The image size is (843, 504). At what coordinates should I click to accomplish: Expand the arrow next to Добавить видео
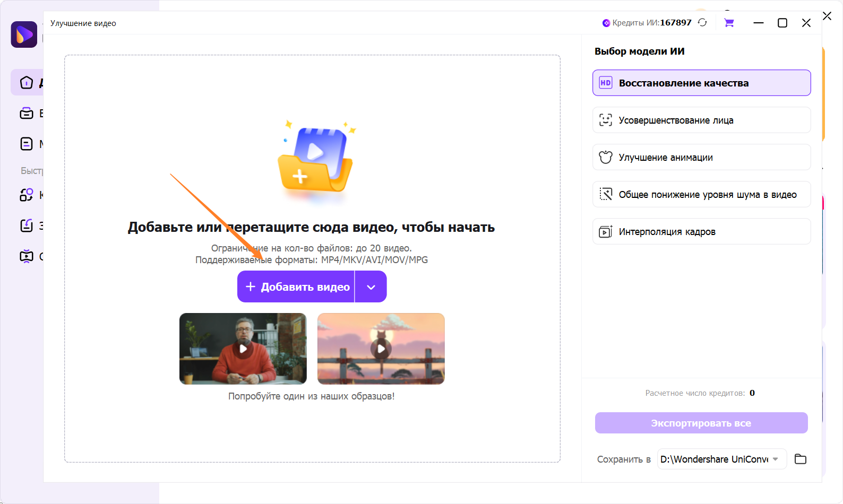371,287
